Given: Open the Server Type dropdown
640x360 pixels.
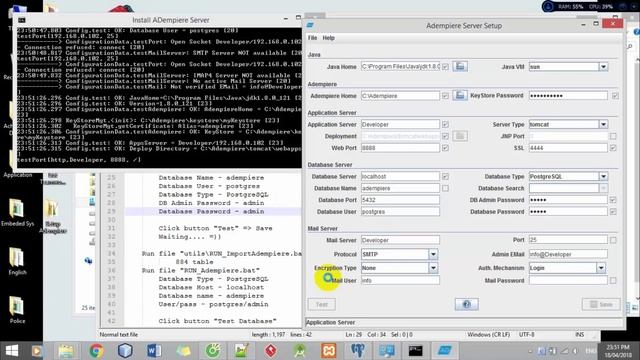Looking at the screenshot, I should pos(603,124).
